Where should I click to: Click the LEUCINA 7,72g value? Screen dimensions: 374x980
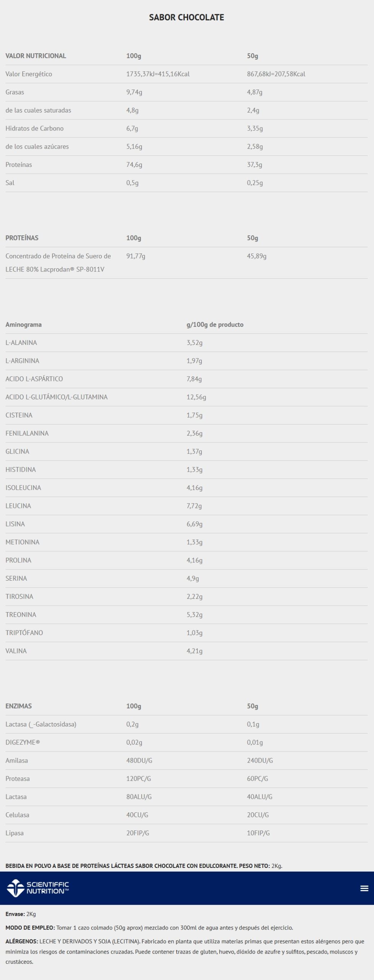pyautogui.click(x=194, y=506)
